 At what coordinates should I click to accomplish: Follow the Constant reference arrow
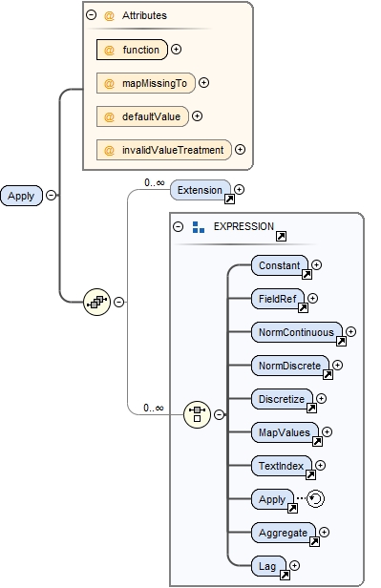[307, 275]
